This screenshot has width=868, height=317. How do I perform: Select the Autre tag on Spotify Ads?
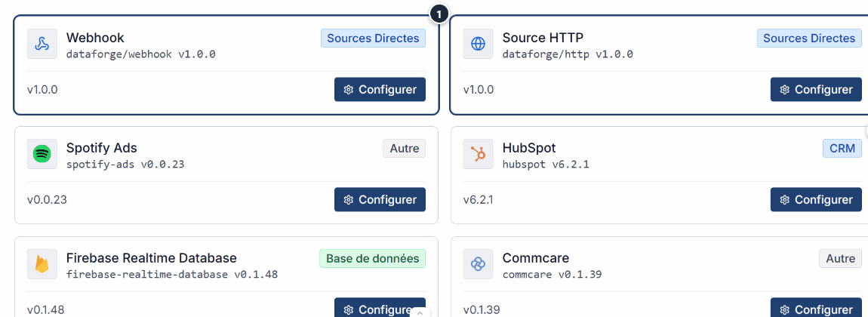click(x=404, y=149)
